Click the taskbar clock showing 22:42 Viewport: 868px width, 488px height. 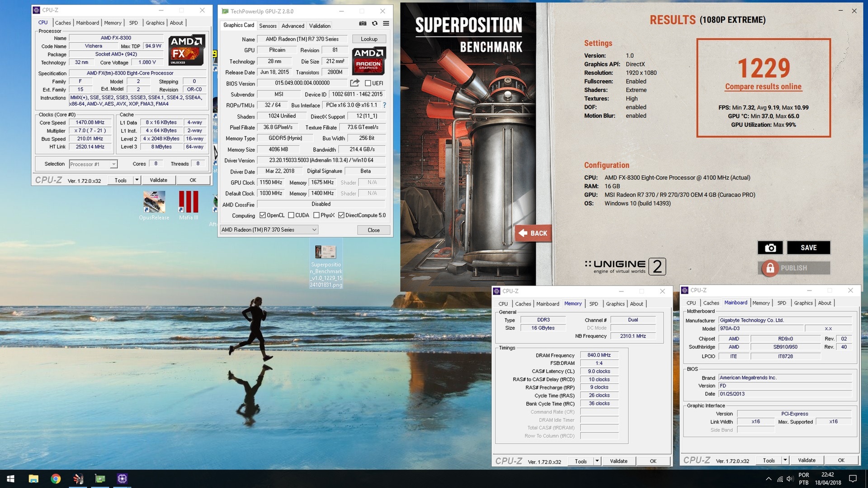828,479
